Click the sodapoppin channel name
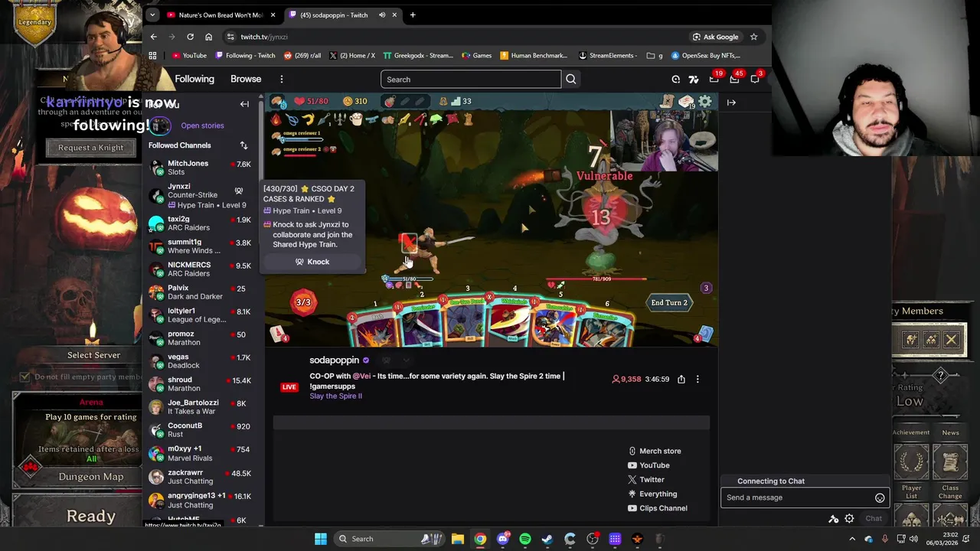The height and width of the screenshot is (551, 980). click(334, 360)
